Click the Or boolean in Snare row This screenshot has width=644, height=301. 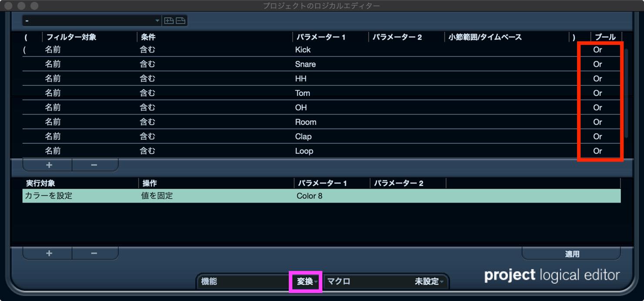point(597,64)
